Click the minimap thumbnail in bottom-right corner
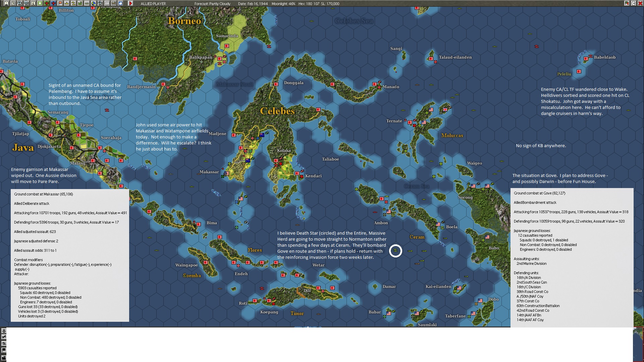Image resolution: width=644 pixels, height=362 pixels. pos(638,345)
